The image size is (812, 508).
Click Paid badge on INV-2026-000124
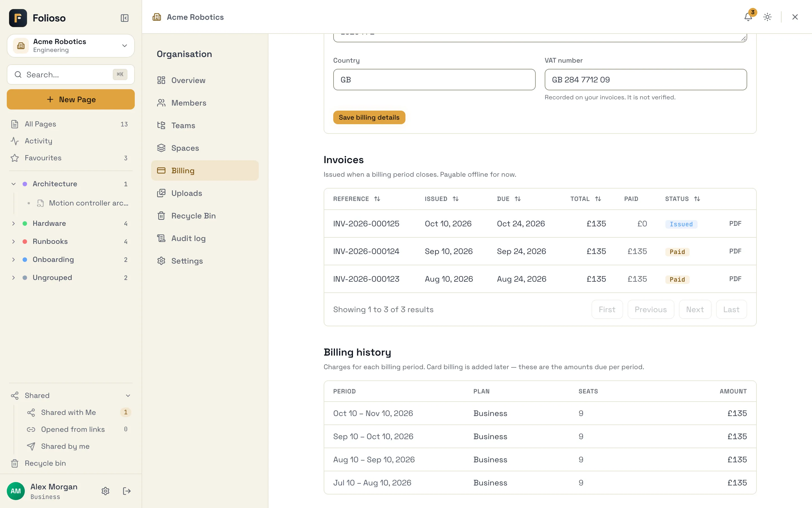click(x=677, y=252)
